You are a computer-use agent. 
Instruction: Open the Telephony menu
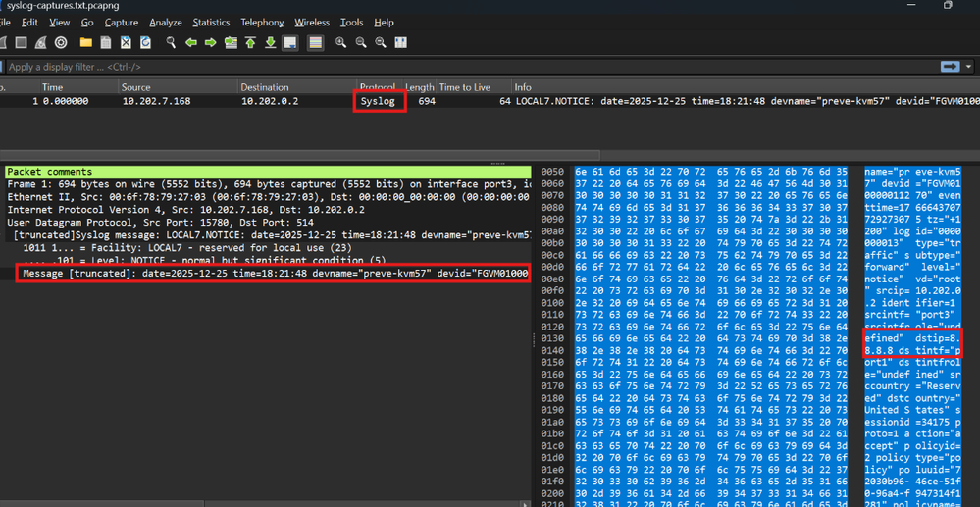(x=262, y=23)
